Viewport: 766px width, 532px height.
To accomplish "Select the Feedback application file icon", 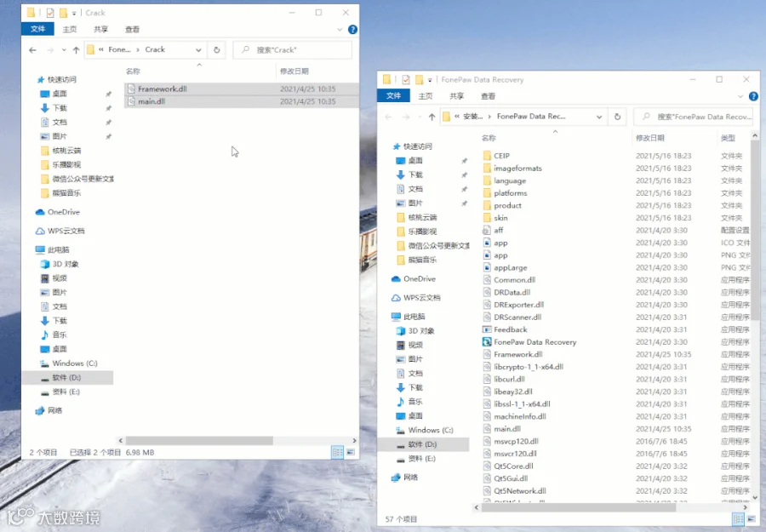I will 487,329.
